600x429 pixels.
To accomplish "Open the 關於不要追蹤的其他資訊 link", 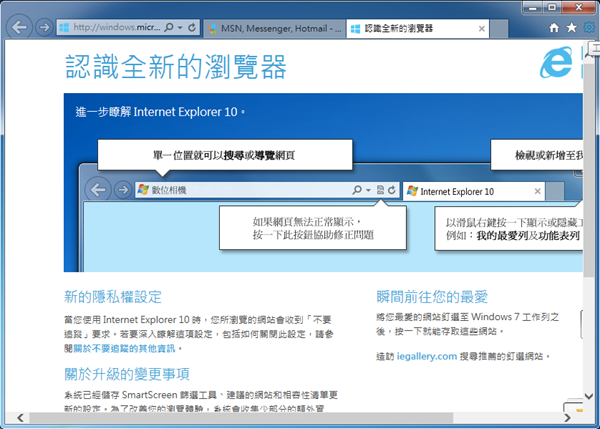I will pos(130,348).
